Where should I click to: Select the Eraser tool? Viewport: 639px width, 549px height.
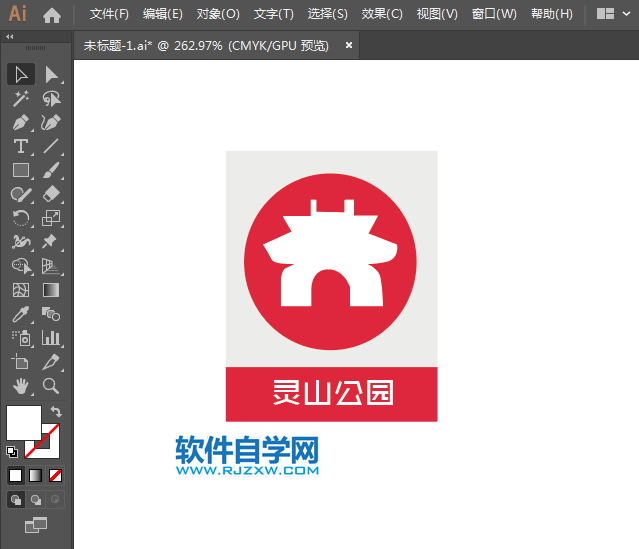click(51, 194)
